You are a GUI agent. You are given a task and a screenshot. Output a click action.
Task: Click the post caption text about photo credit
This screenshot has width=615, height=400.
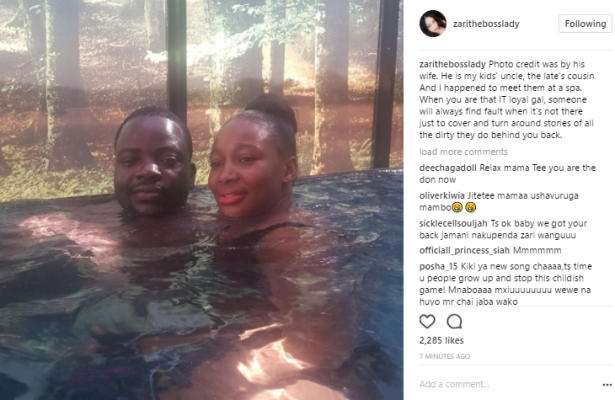(x=507, y=100)
